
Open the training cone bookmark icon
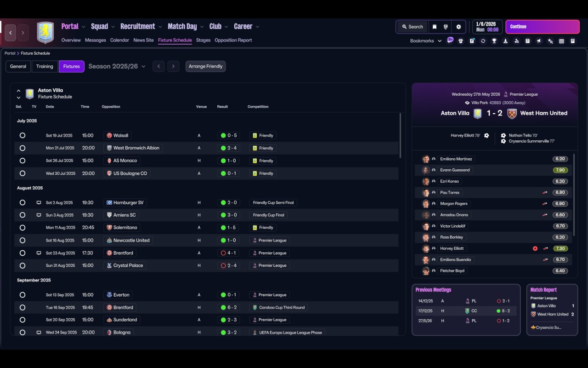505,41
